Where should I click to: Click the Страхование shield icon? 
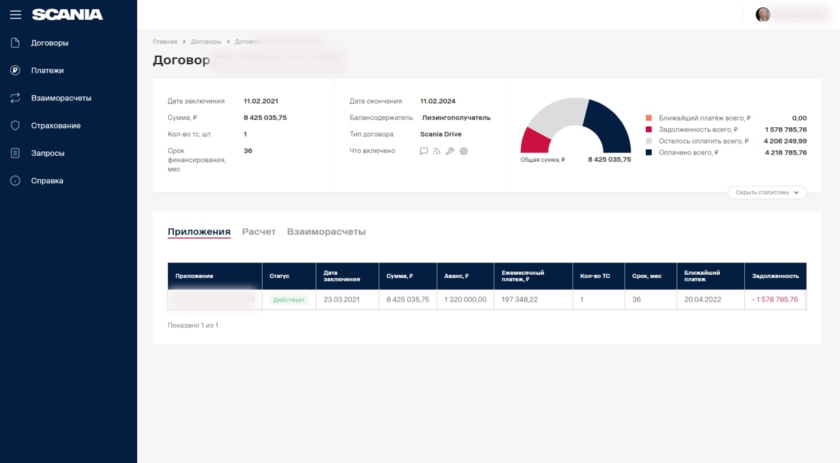[15, 126]
